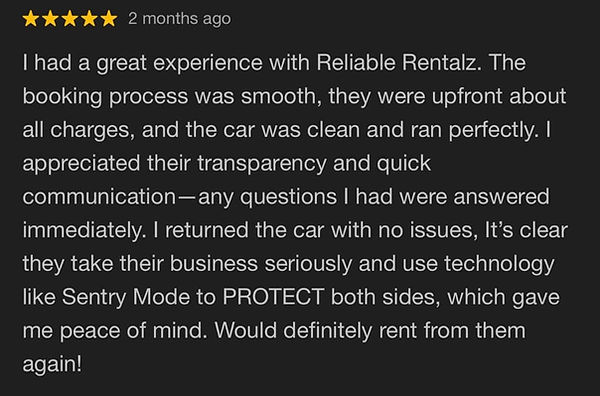The height and width of the screenshot is (396, 600).
Task: Click the word 'communication' in the review
Action: tap(99, 196)
